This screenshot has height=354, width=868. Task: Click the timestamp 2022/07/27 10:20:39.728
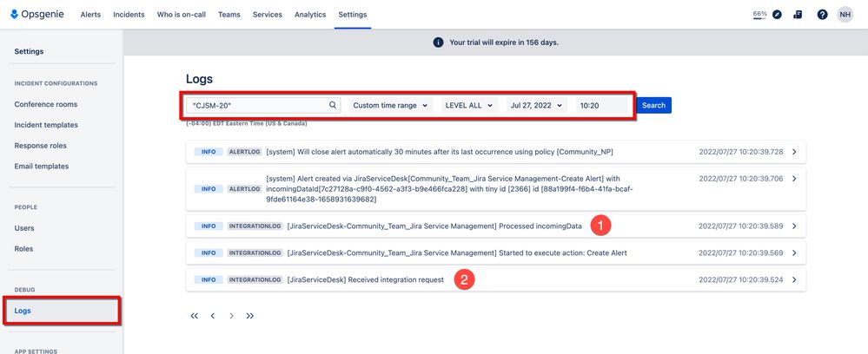pos(740,152)
